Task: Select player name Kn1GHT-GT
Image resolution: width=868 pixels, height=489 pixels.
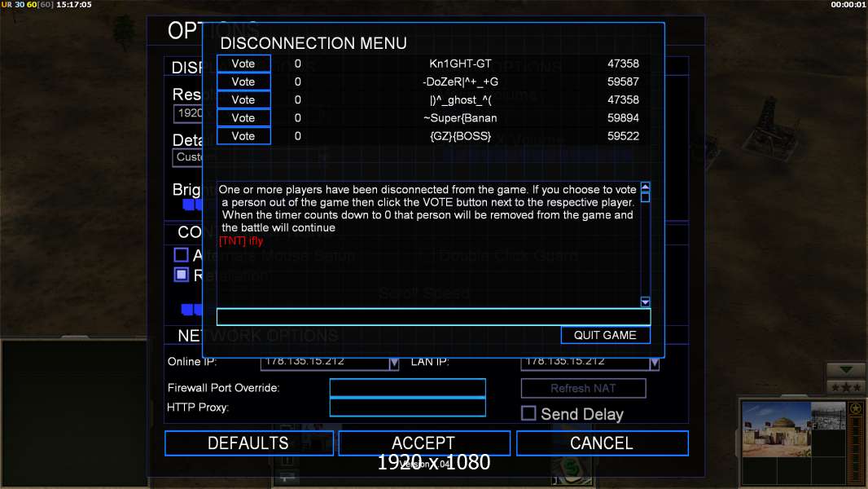Action: pos(460,64)
